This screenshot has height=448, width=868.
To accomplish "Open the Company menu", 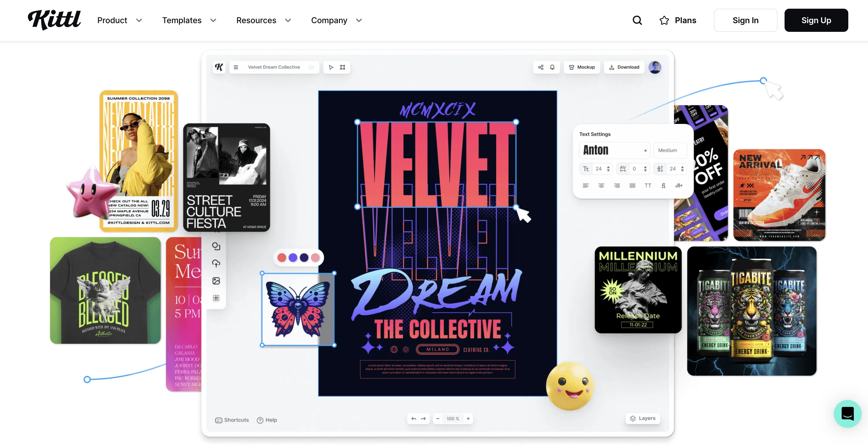I will [336, 20].
